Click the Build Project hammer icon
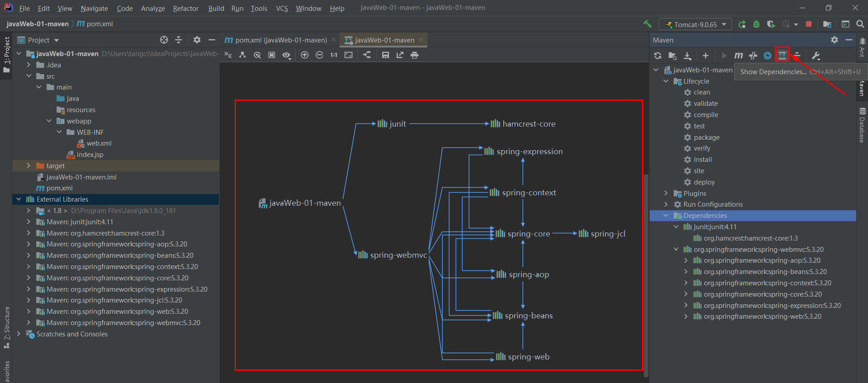Viewport: 868px width, 383px height. (647, 24)
